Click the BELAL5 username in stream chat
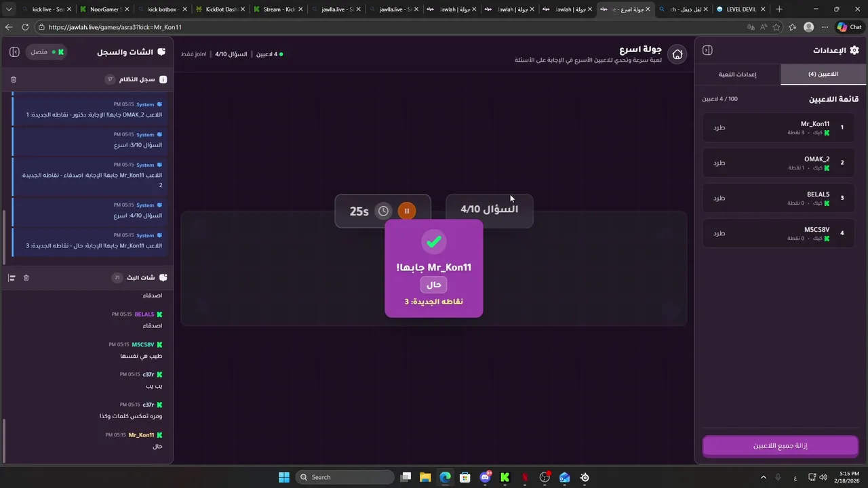This screenshot has height=488, width=868. [144, 314]
